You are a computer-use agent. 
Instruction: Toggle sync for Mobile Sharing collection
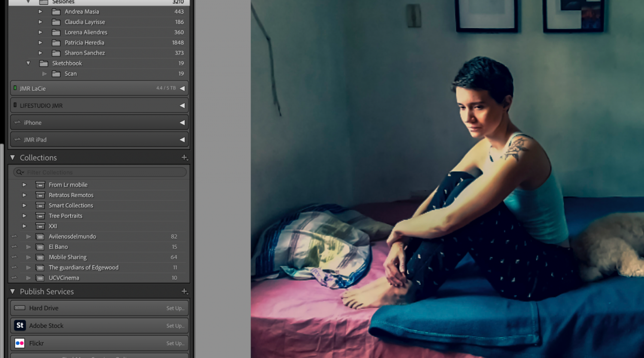(x=14, y=257)
